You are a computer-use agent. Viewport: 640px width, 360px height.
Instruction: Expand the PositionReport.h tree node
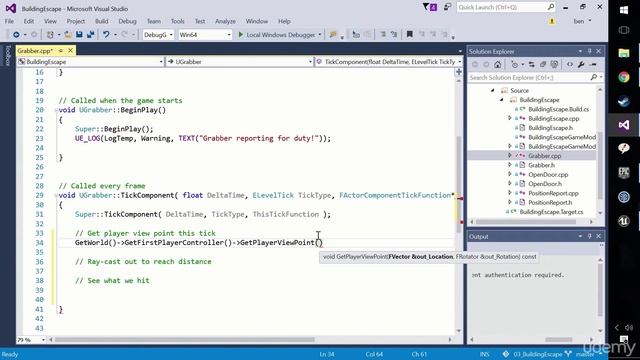(510, 202)
